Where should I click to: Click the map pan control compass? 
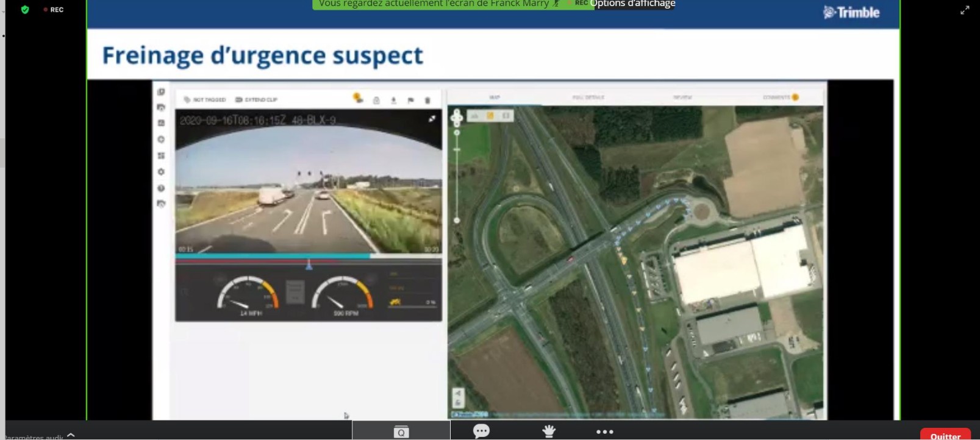point(457,117)
